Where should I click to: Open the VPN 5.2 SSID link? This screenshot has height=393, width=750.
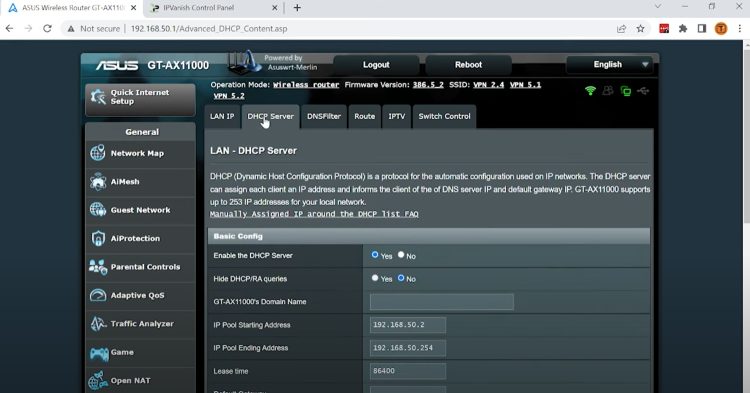pyautogui.click(x=229, y=96)
